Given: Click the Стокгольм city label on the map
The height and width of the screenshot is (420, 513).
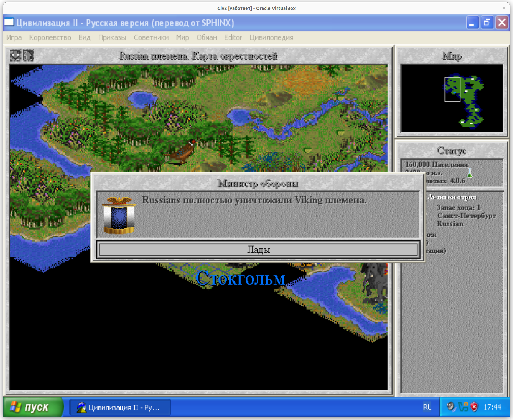Looking at the screenshot, I should [x=241, y=278].
